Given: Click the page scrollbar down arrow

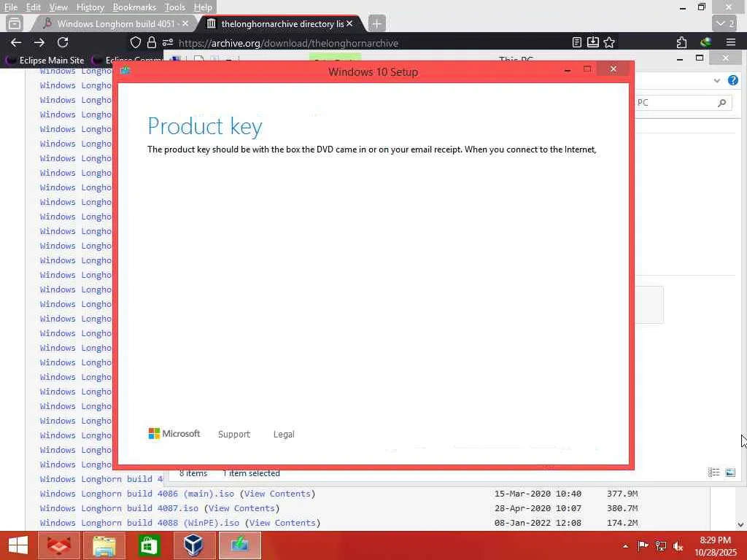Looking at the screenshot, I should click(x=740, y=524).
